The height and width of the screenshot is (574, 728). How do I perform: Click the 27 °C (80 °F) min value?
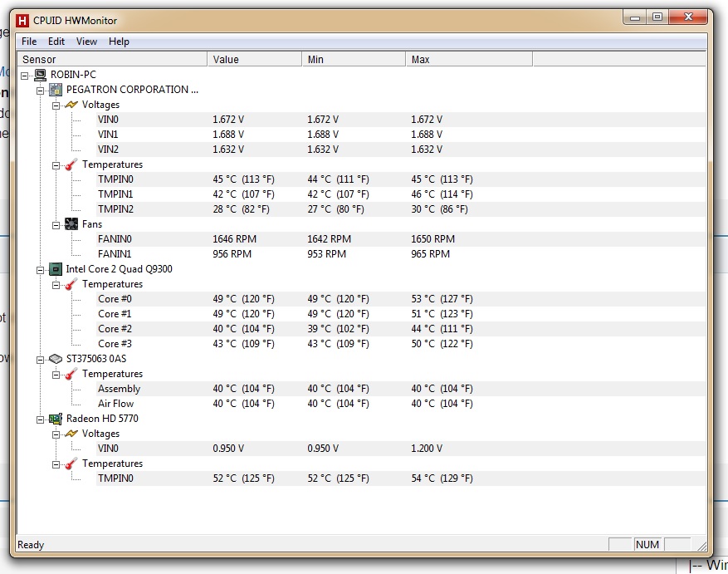pos(335,209)
